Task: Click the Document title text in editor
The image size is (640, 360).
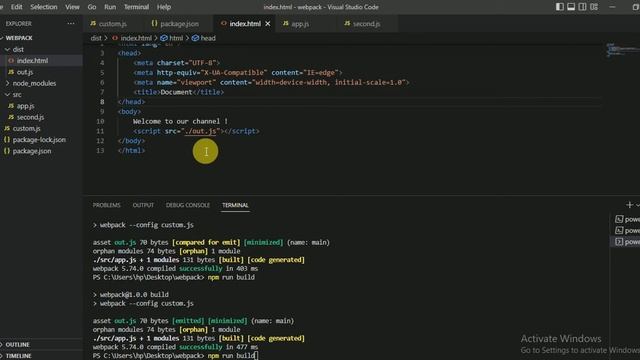Action: [x=176, y=92]
